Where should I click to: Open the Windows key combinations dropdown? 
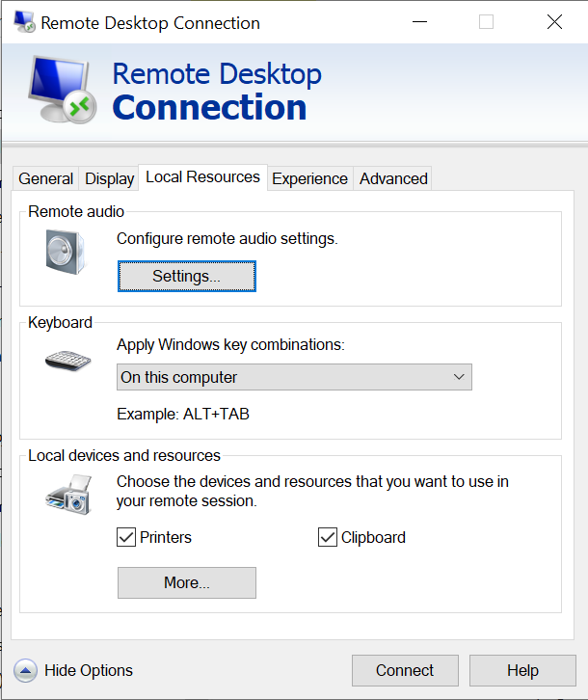click(294, 377)
